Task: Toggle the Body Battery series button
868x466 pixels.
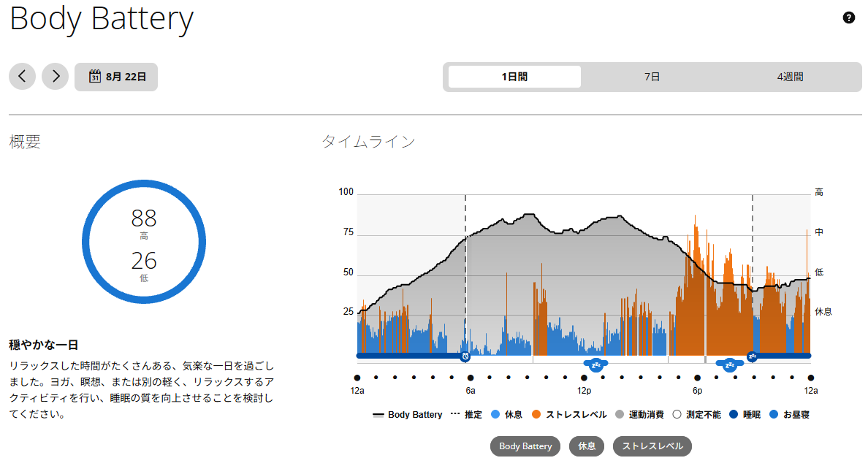Action: click(x=525, y=446)
